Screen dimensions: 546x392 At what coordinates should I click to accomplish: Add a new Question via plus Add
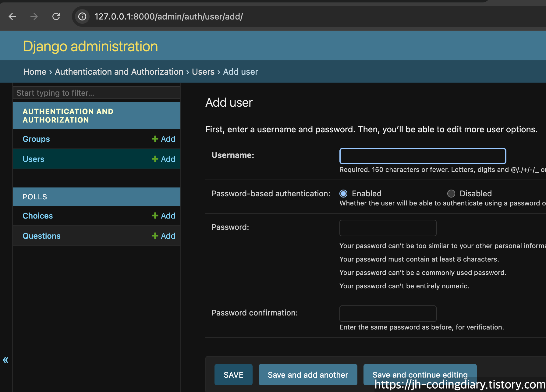[x=164, y=236]
